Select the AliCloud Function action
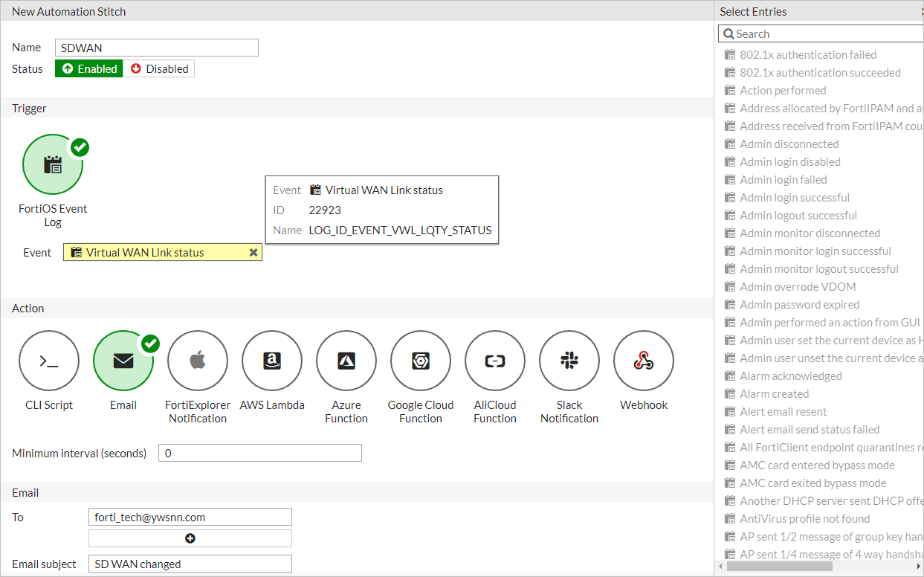 point(495,361)
